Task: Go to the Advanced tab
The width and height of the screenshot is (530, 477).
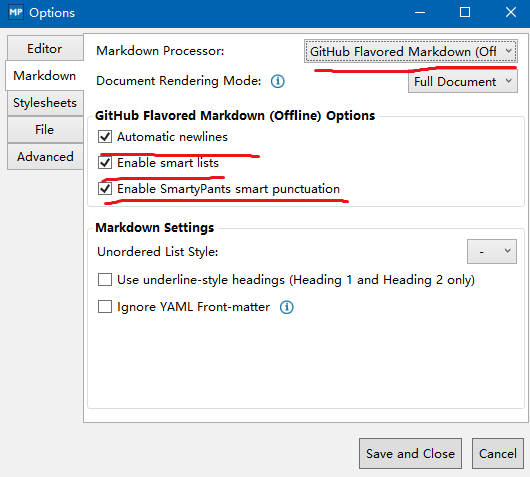Action: (x=45, y=157)
